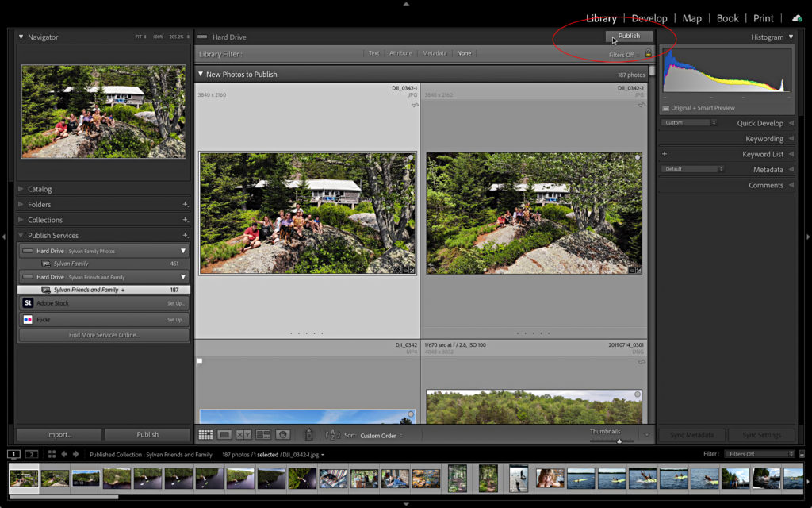Image resolution: width=812 pixels, height=508 pixels.
Task: Click the Import button
Action: click(59, 434)
